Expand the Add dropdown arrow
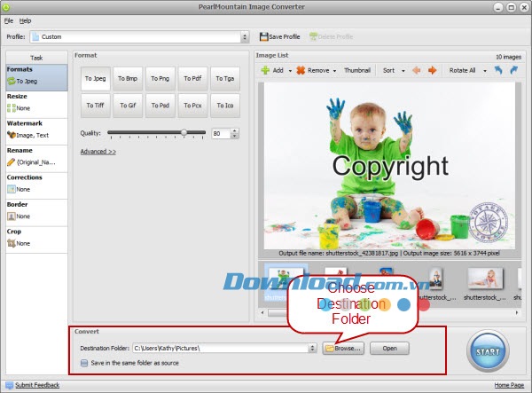 [290, 71]
